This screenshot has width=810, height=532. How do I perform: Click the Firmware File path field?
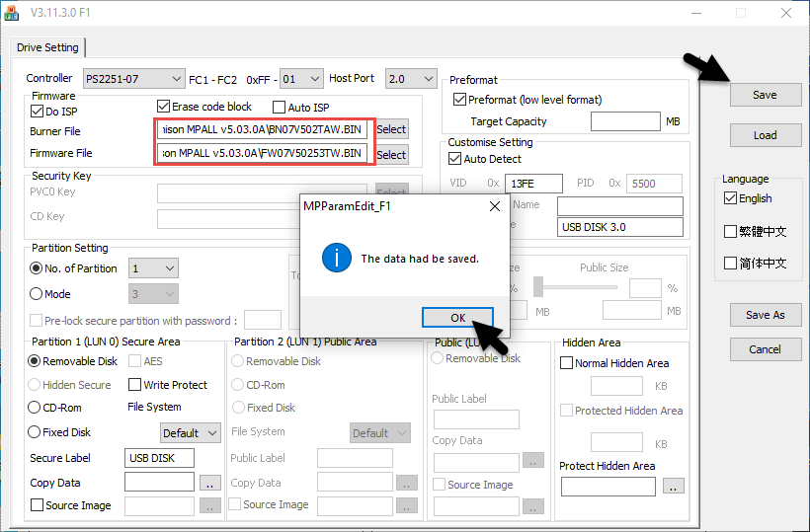263,153
